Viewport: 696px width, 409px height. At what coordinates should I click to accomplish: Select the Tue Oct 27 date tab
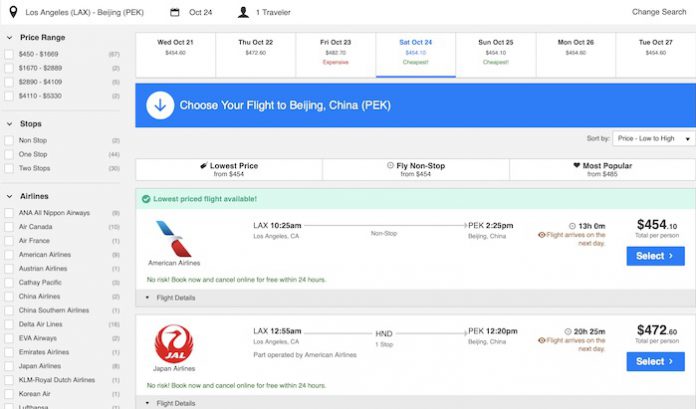(x=656, y=55)
